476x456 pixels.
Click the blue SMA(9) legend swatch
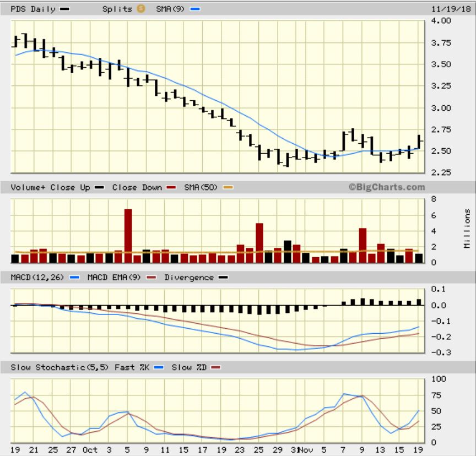tap(195, 9)
